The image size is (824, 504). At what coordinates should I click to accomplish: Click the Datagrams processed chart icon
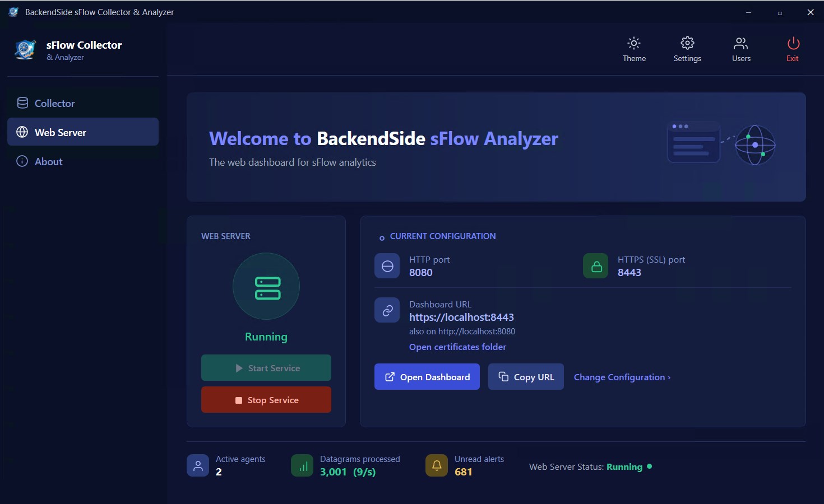pos(302,465)
